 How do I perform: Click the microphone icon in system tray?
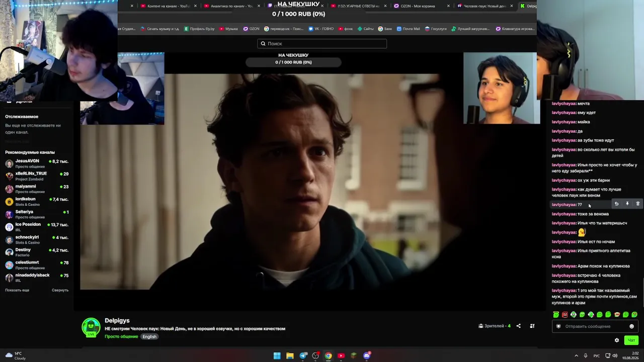coord(586,355)
